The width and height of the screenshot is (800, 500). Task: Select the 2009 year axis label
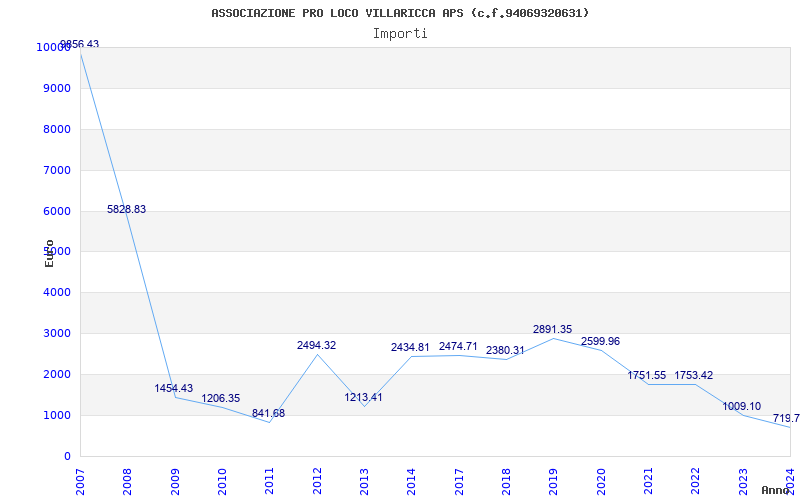click(174, 482)
